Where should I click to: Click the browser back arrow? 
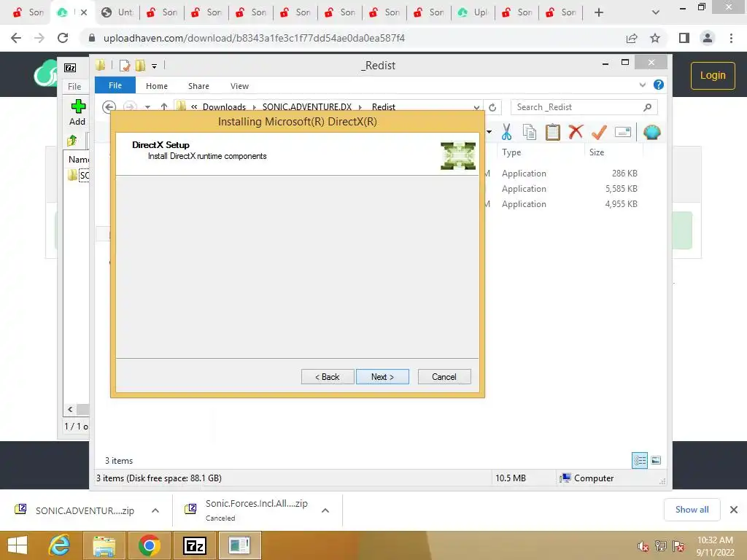pyautogui.click(x=16, y=38)
